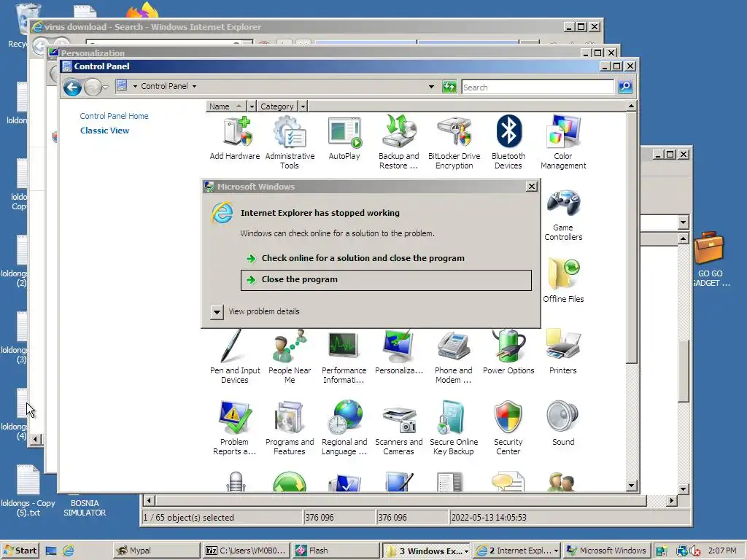This screenshot has width=747, height=560.
Task: Open Phone and Modem Options
Action: (453, 356)
